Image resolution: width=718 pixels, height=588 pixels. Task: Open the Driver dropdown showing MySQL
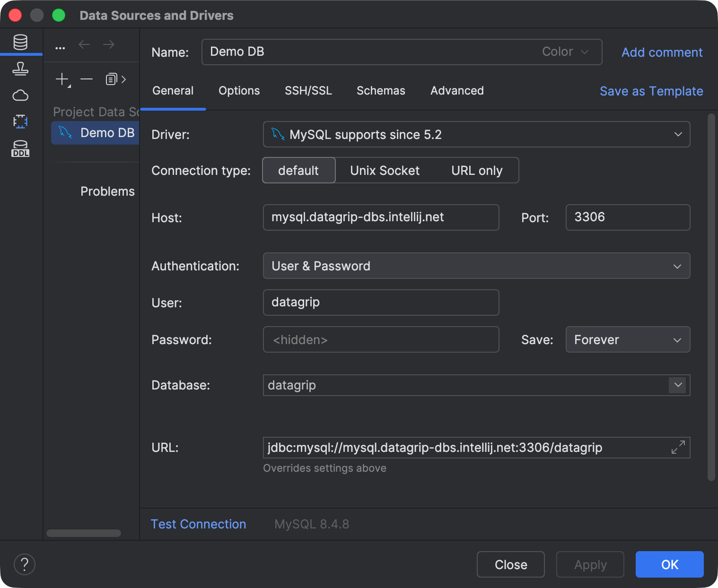[476, 134]
